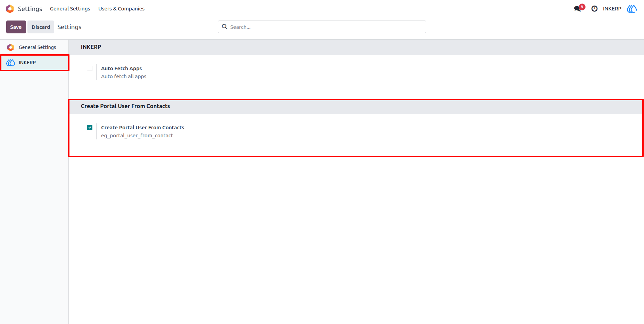This screenshot has width=644, height=324.
Task: Open the General Settings top menu
Action: point(70,9)
